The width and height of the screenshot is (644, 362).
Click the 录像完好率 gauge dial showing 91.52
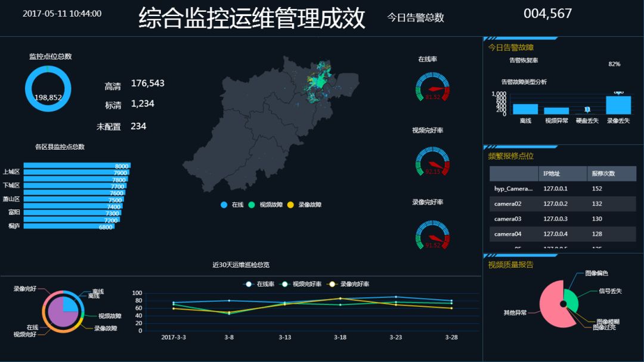432,236
